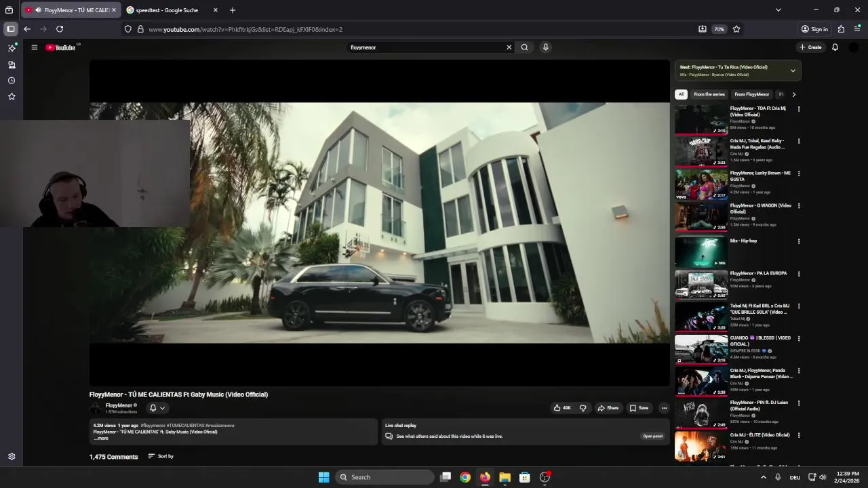Select From the series chip
This screenshot has width=868, height=488.
click(709, 94)
